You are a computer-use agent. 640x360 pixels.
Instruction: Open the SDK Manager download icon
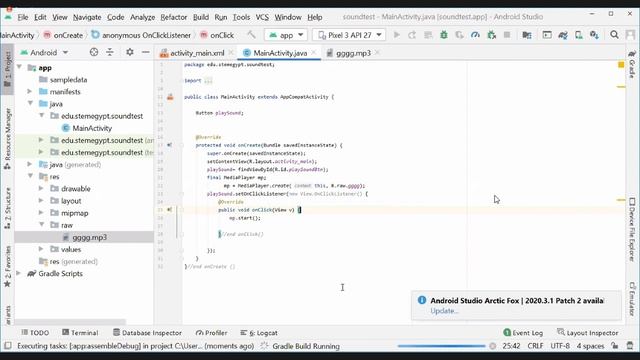tap(594, 35)
